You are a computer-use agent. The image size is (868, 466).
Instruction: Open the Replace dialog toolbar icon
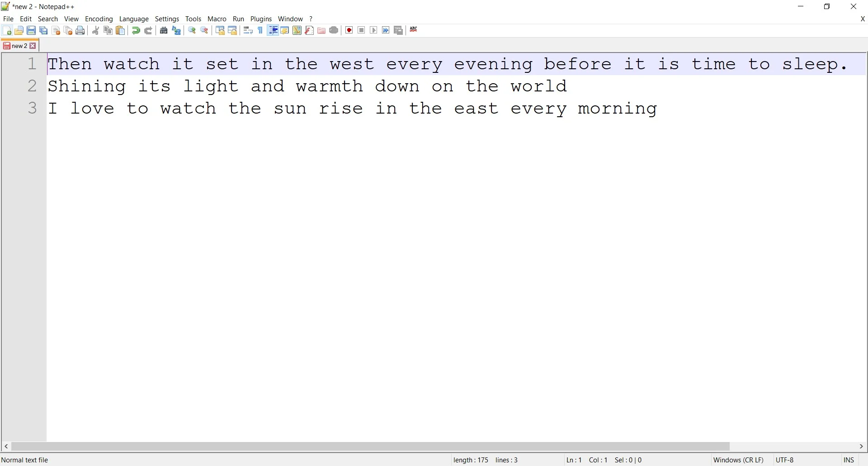tap(176, 30)
